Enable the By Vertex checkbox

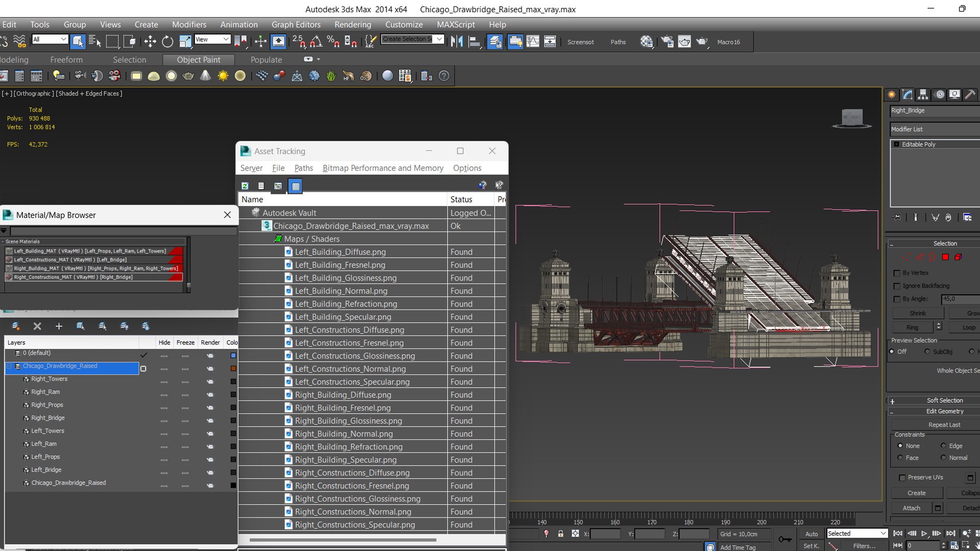click(897, 273)
